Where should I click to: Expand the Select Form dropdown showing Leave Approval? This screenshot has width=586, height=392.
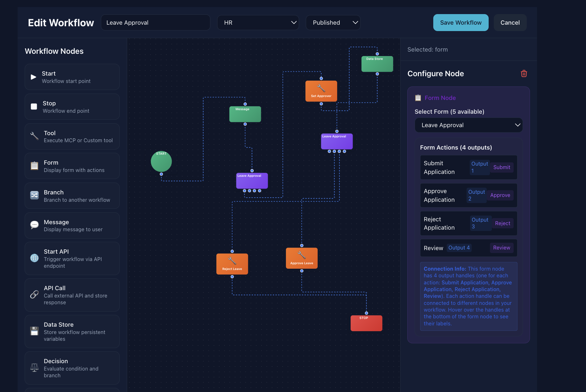coord(468,125)
